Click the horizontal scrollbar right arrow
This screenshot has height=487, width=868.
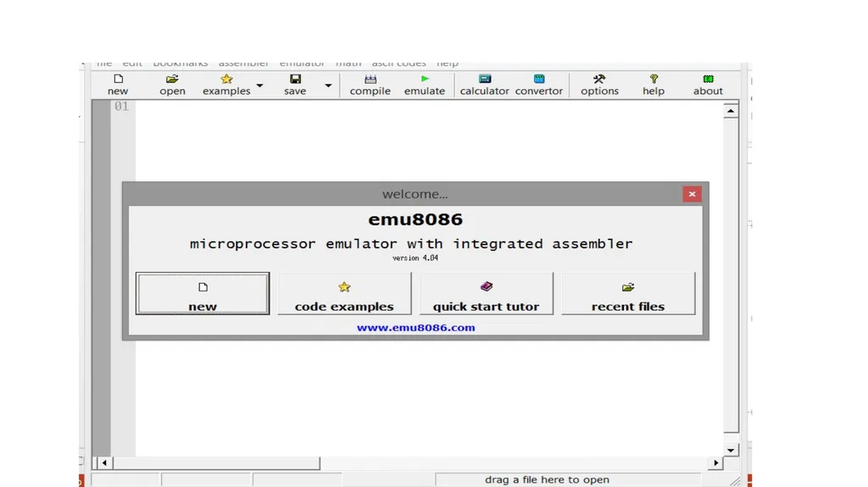point(715,462)
